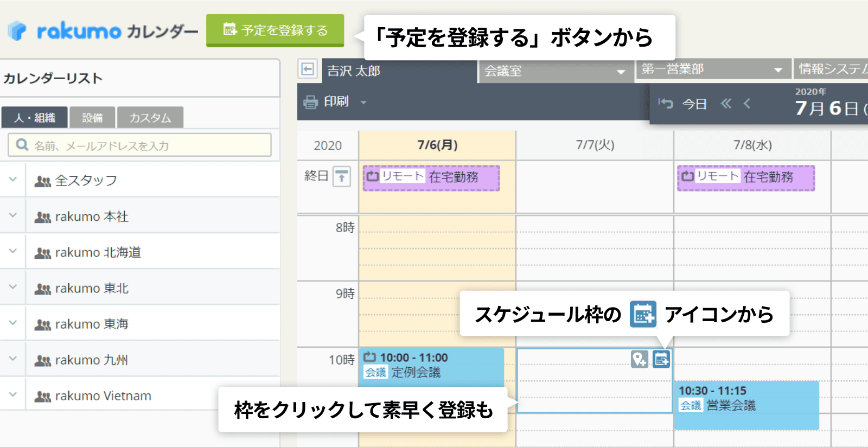
Task: Click the 全スタッフ people icon
Action: [x=42, y=181]
